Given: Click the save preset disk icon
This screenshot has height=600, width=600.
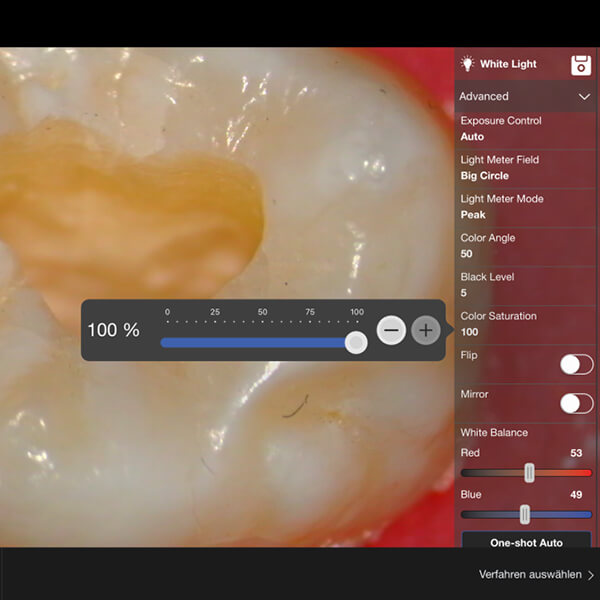Looking at the screenshot, I should [581, 65].
